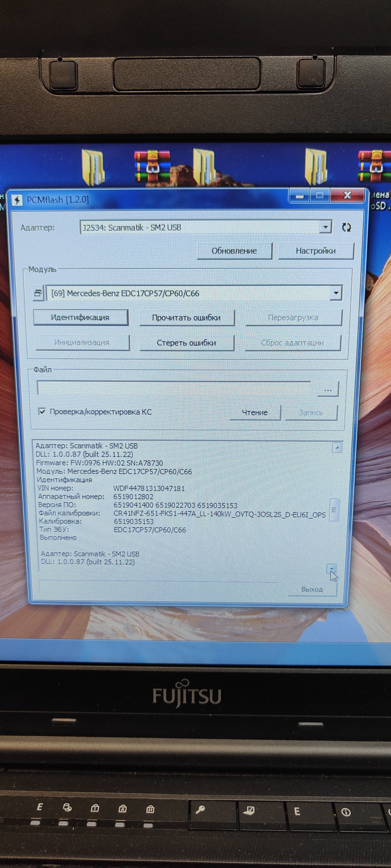Select the leftmost WinRAR archive on desktop
This screenshot has width=391, height=868.
point(152,166)
